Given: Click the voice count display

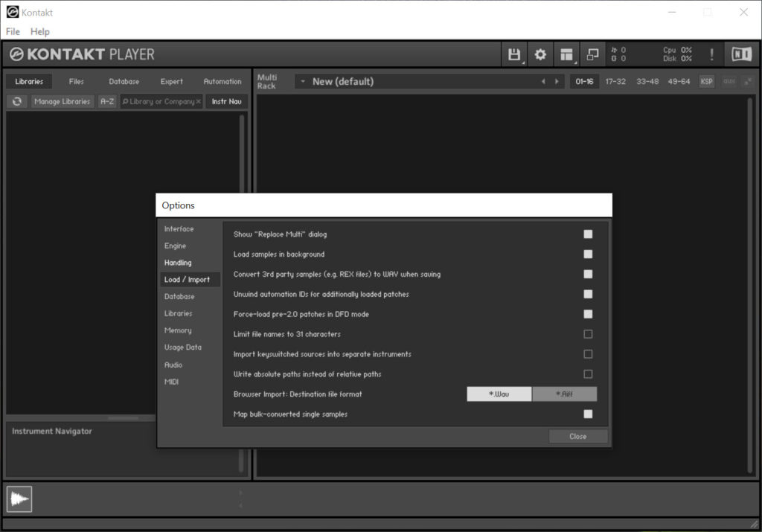Looking at the screenshot, I should point(618,54).
